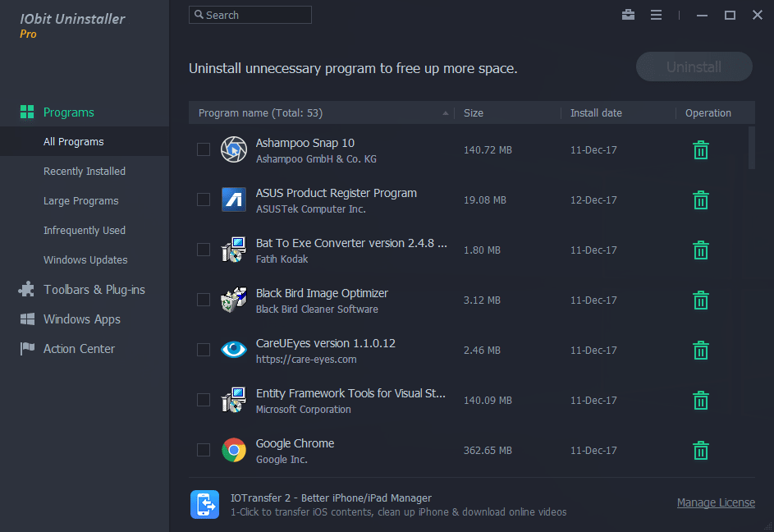Click publisher text Black Bird Cleaner Software

[317, 310]
